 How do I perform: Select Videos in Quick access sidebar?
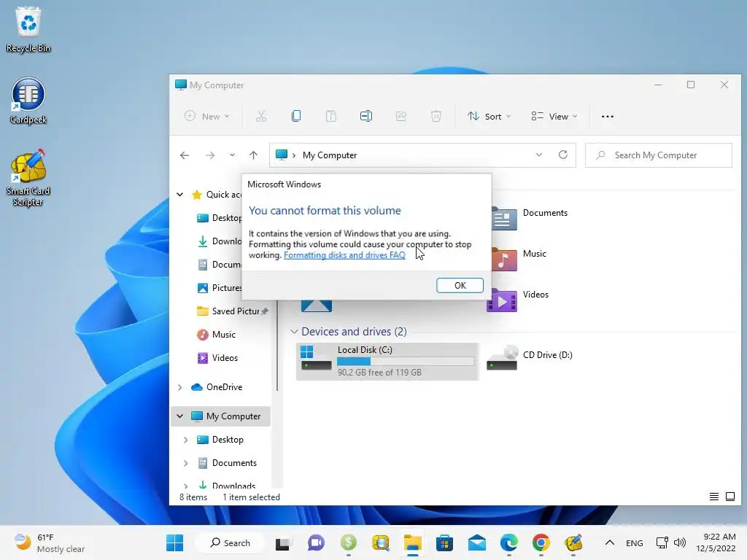point(225,357)
